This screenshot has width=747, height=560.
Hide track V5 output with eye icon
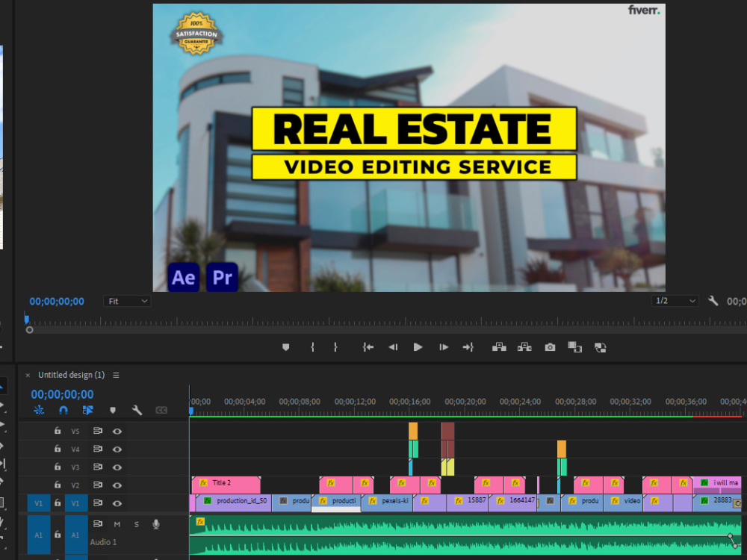[x=117, y=431]
